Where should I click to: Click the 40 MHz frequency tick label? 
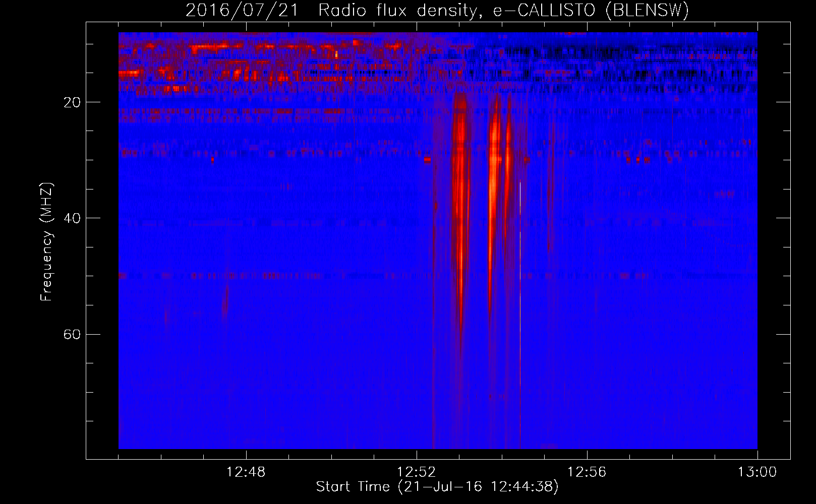coord(73,218)
